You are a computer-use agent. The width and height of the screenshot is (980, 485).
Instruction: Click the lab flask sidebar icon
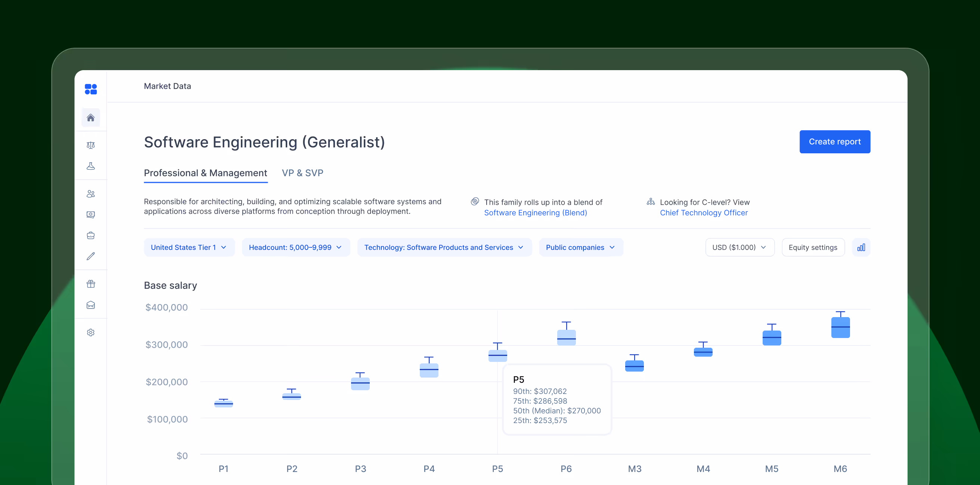90,166
